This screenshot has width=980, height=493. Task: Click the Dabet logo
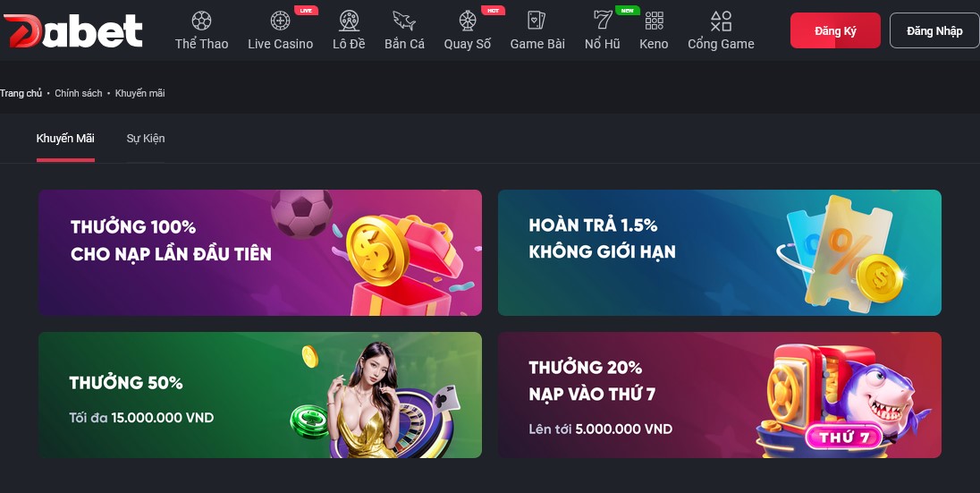[x=73, y=30]
